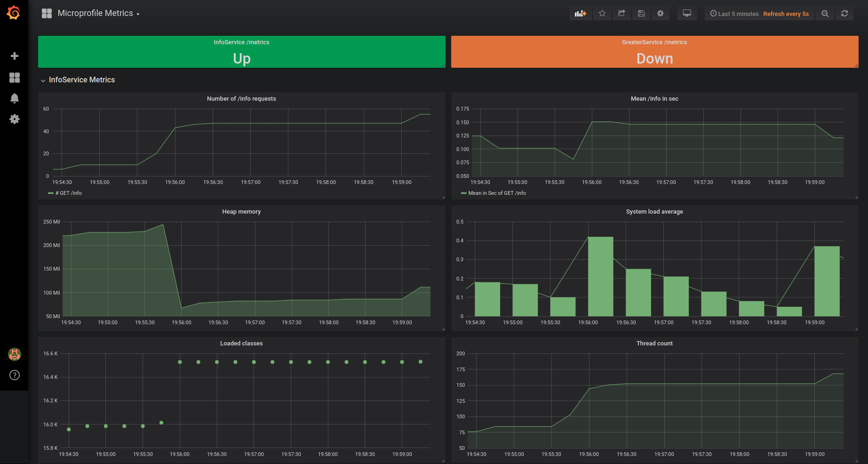Open the Heap memory panel title menu
The width and height of the screenshot is (868, 464).
point(241,212)
